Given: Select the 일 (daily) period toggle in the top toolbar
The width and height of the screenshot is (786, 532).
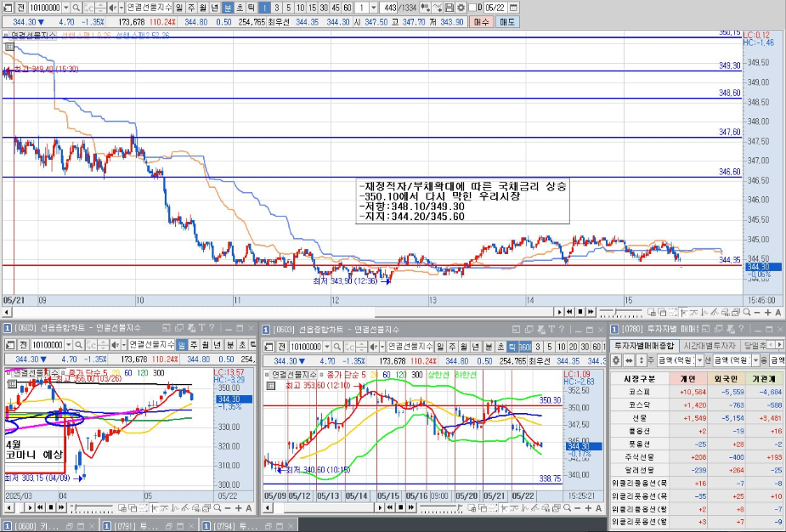Looking at the screenshot, I should [x=179, y=8].
